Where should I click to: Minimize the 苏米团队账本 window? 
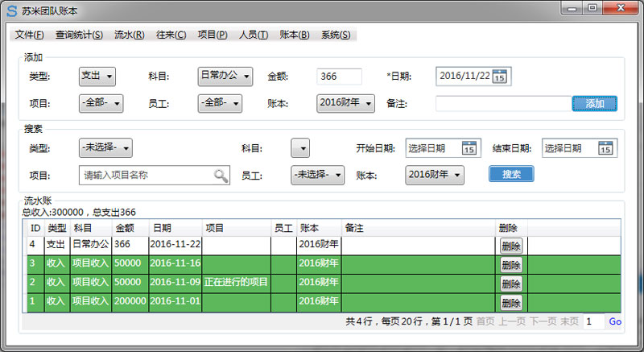coord(572,7)
